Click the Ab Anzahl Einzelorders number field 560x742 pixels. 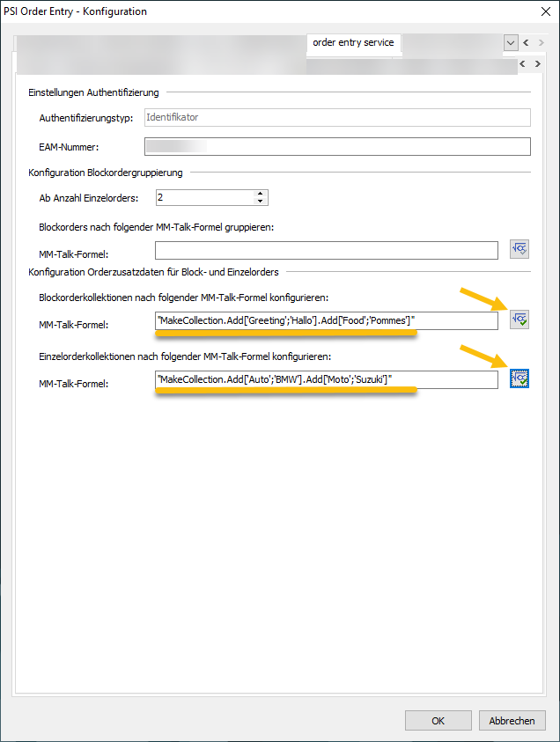tap(204, 198)
